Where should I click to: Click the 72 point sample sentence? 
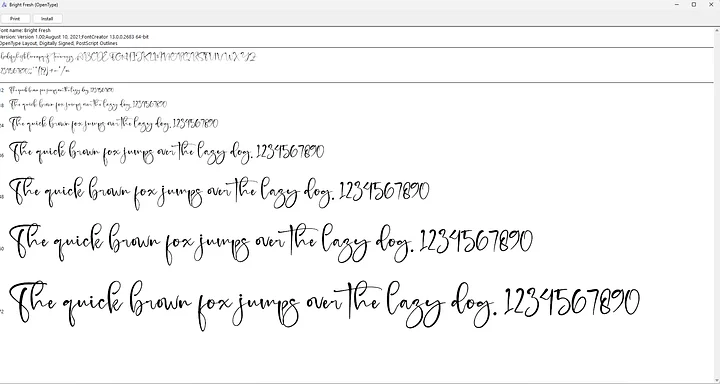(324, 305)
